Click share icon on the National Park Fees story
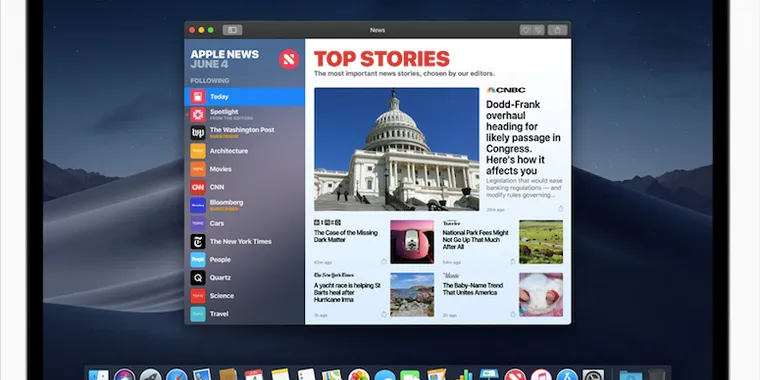 pyautogui.click(x=512, y=262)
